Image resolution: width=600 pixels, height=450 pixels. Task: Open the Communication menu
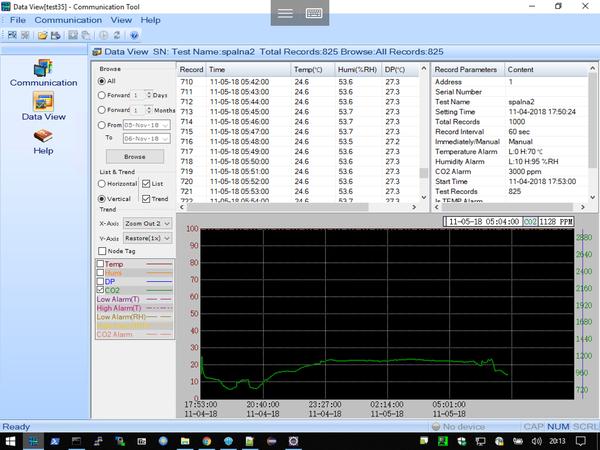pos(68,20)
